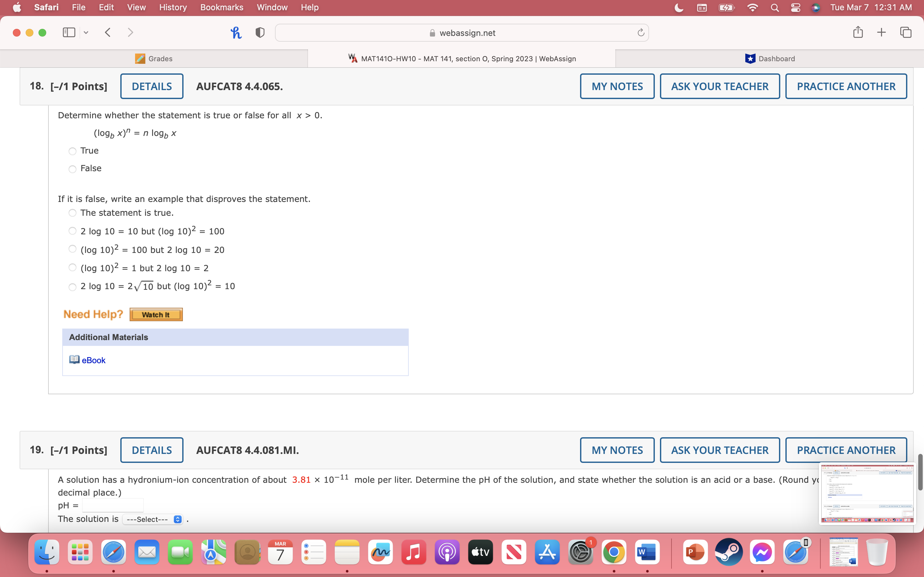Image resolution: width=924 pixels, height=577 pixels.
Task: Click PRACTICE ANOTHER for question 18
Action: (846, 86)
